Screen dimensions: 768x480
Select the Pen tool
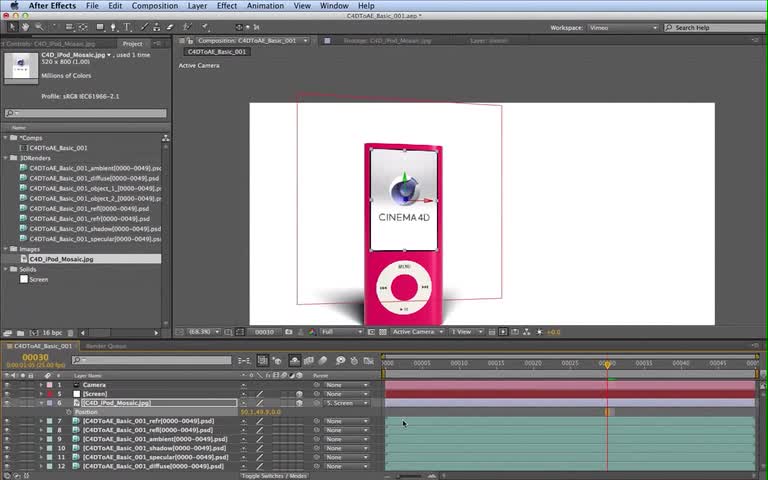[x=113, y=27]
